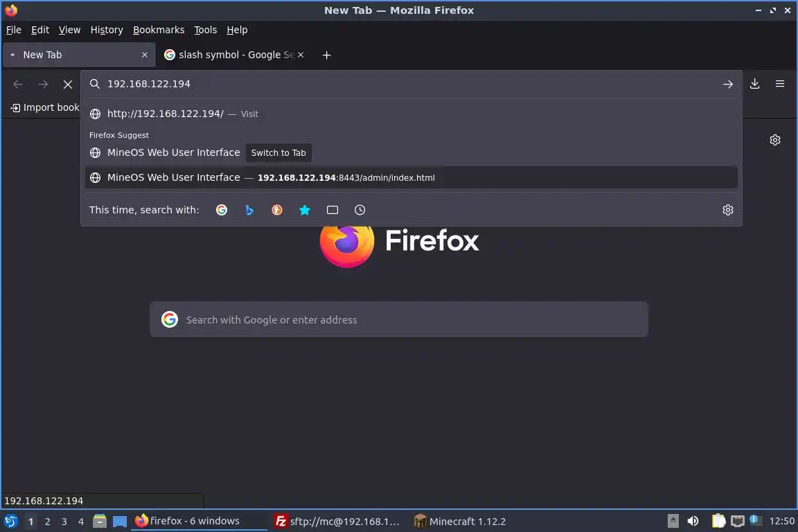
Task: Open the Tools menu
Action: coord(206,30)
